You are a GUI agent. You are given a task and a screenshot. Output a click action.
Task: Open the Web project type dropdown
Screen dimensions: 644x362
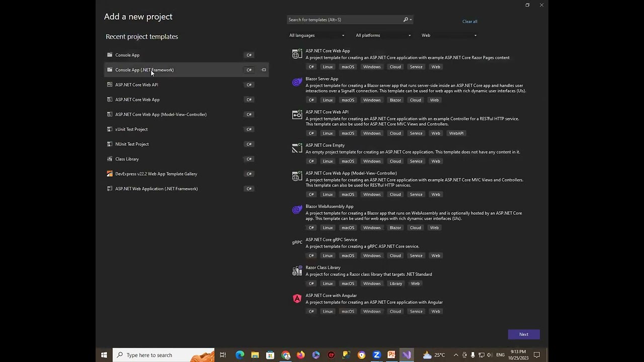pos(449,35)
